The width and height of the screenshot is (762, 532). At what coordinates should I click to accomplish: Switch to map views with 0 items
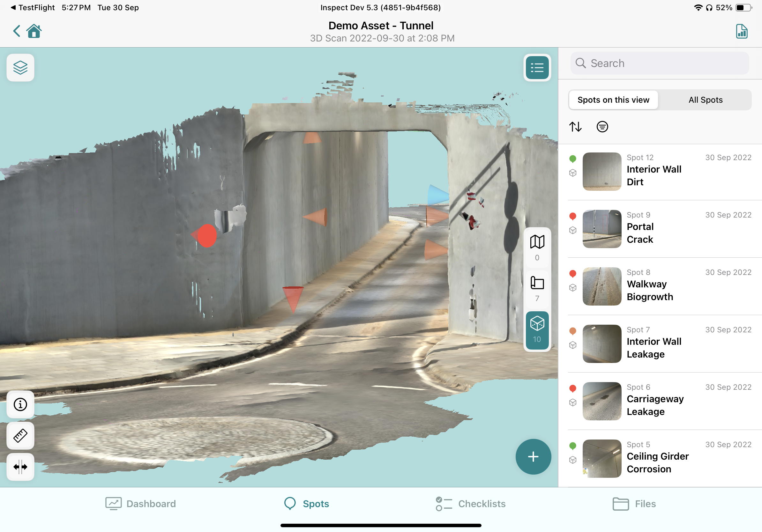click(537, 248)
